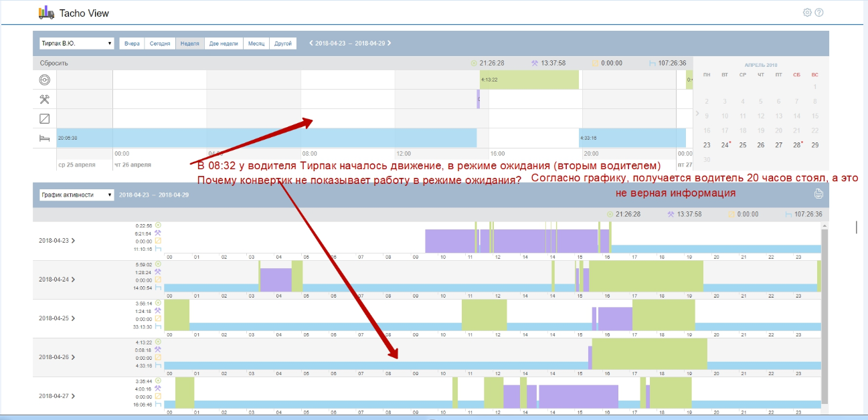Click the rest bed row icon
Screen dimensions: 868x420
coord(45,138)
